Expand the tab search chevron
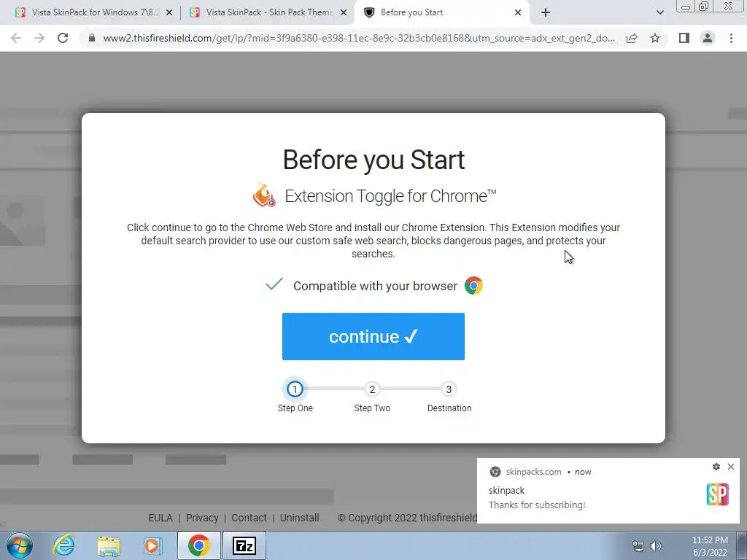Screen dimensions: 747x560 pos(659,13)
